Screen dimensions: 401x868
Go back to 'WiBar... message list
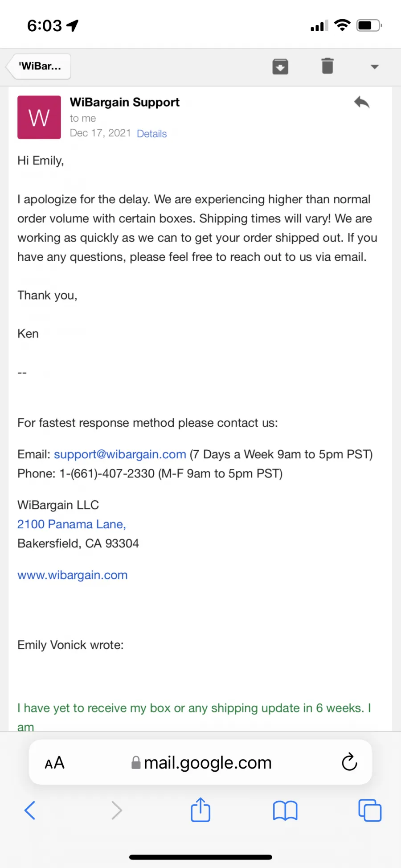[x=39, y=66]
